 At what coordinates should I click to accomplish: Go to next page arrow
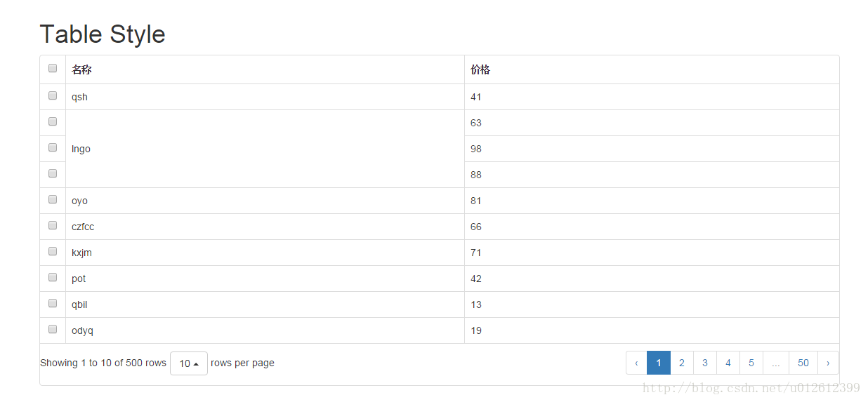click(x=828, y=363)
